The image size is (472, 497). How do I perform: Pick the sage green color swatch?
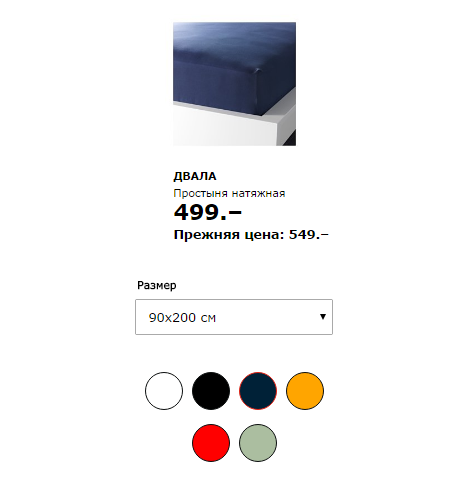pos(258,443)
